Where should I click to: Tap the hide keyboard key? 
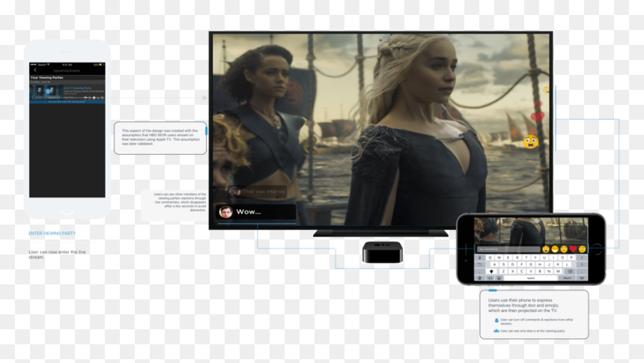(x=582, y=278)
